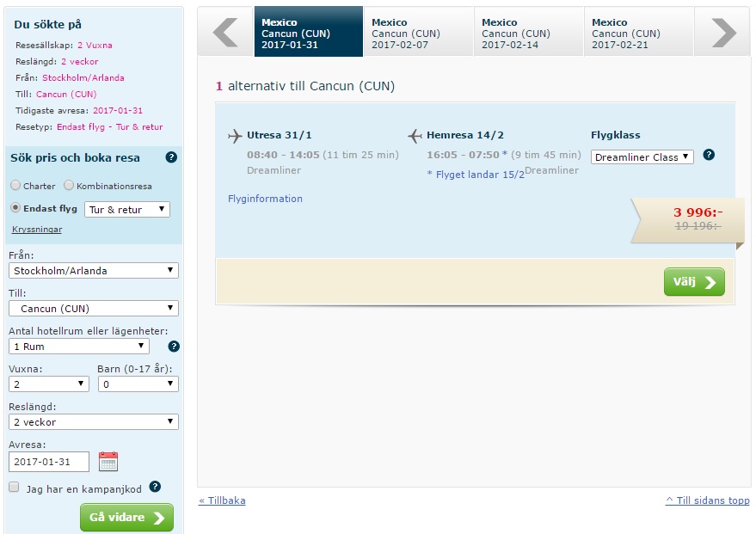The width and height of the screenshot is (756, 534).
Task: Switch to the 2017-02-07 Cancun tab
Action: pos(419,32)
